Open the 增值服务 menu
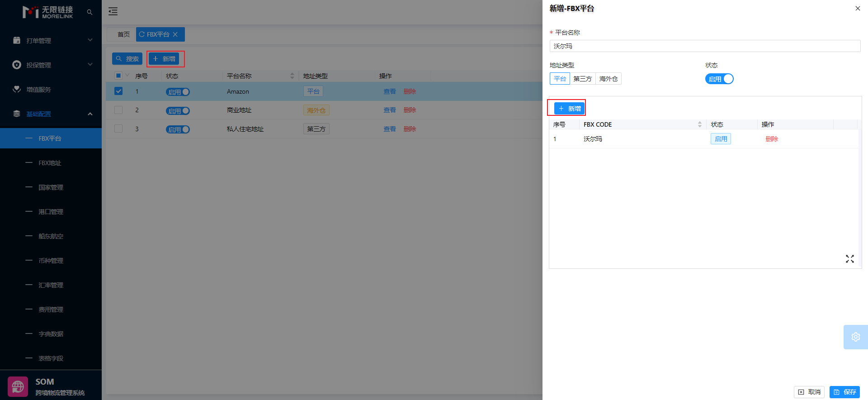The image size is (868, 400). coord(51,89)
